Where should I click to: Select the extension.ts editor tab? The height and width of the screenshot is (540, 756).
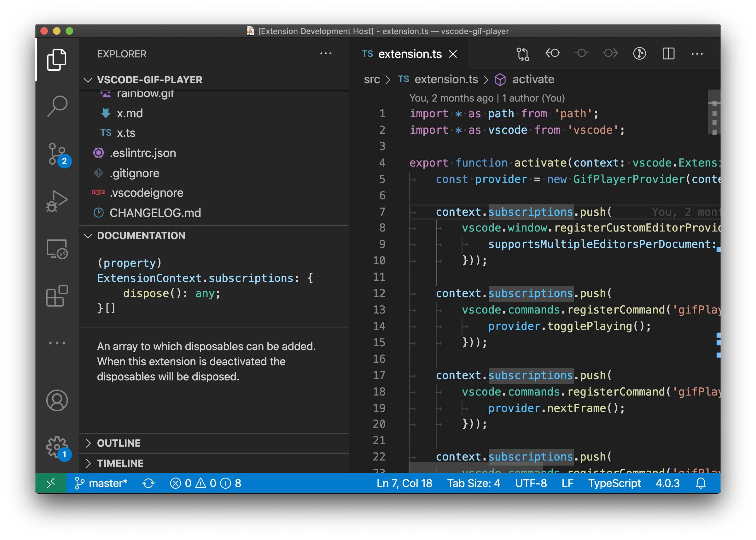(410, 54)
